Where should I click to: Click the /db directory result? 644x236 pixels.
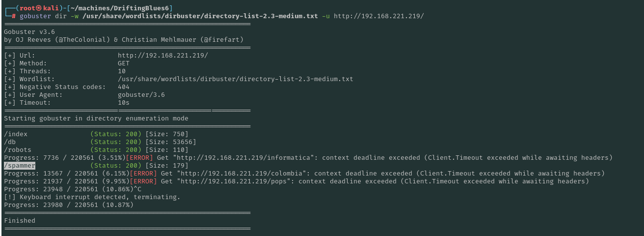10,142
